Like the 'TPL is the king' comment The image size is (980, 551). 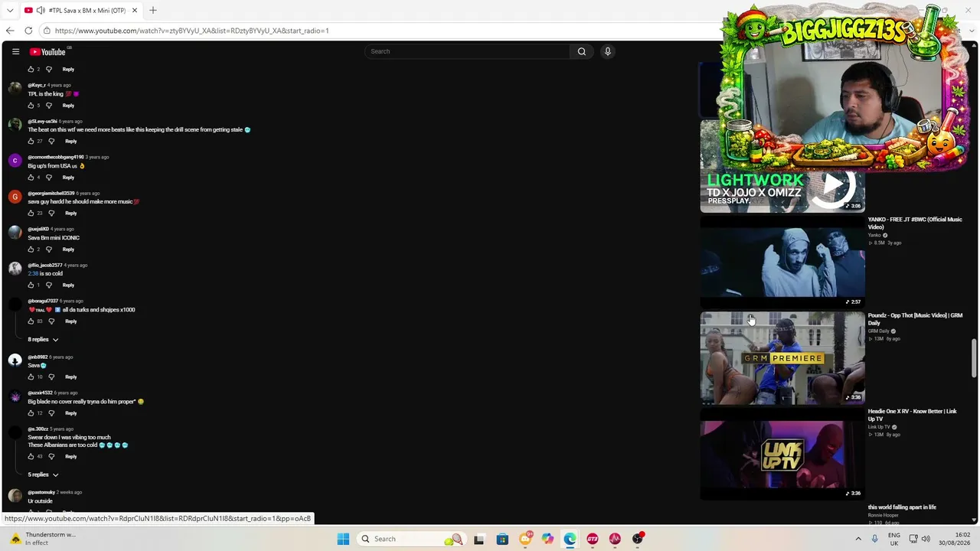coord(31,106)
